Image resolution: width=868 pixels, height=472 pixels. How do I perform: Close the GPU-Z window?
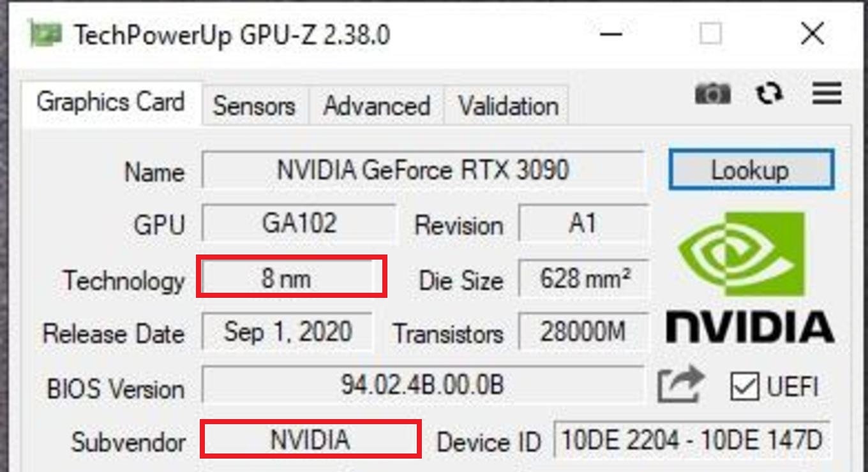pos(812,34)
